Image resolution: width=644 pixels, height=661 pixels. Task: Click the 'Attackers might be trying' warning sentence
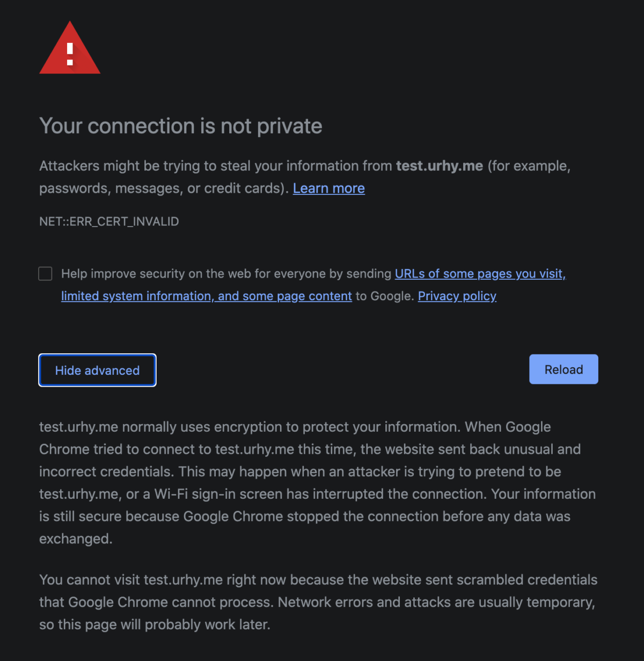coord(215,166)
